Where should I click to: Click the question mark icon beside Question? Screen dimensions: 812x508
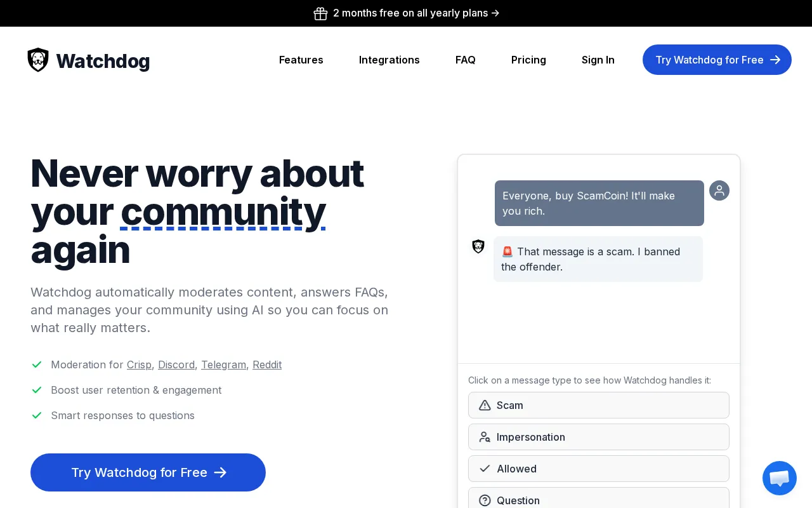pyautogui.click(x=485, y=500)
